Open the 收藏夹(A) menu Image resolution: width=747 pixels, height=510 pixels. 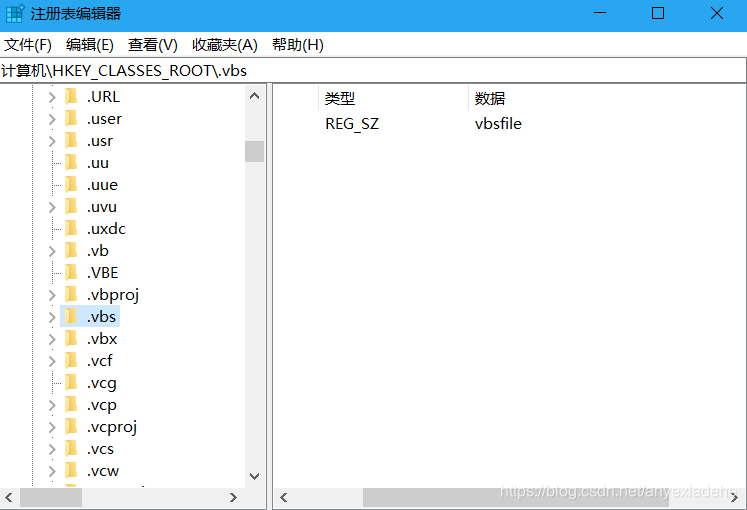pos(224,45)
